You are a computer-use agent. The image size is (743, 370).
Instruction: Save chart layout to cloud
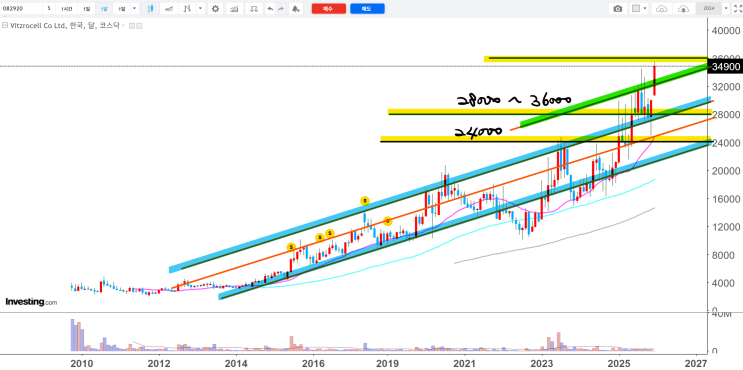683,9
